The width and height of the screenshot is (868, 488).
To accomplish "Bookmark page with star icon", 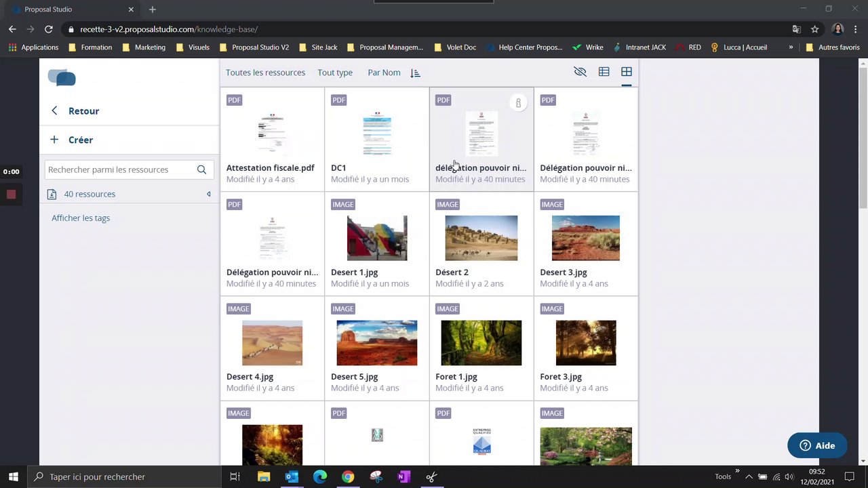I will click(x=814, y=29).
